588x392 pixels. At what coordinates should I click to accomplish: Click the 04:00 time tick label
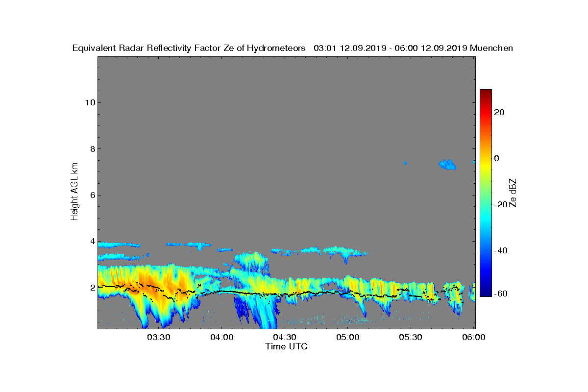point(222,338)
